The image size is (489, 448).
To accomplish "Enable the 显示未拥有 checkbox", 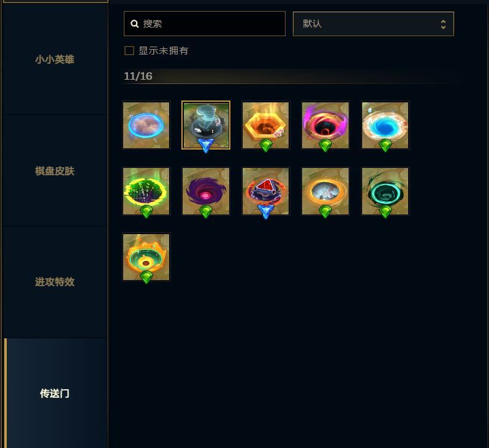I will click(x=129, y=50).
